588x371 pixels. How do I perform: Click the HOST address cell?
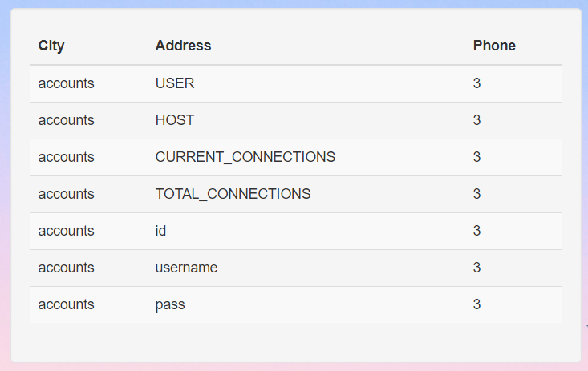[x=175, y=120]
